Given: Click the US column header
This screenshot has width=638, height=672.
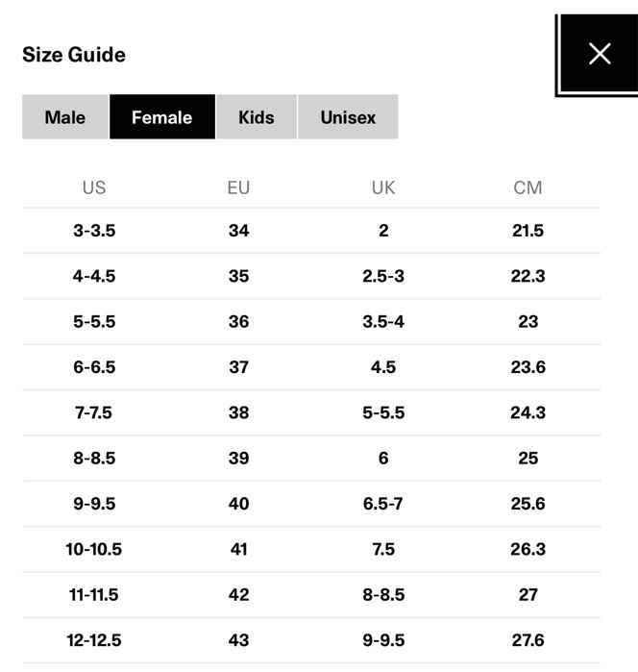Looking at the screenshot, I should 94,187.
